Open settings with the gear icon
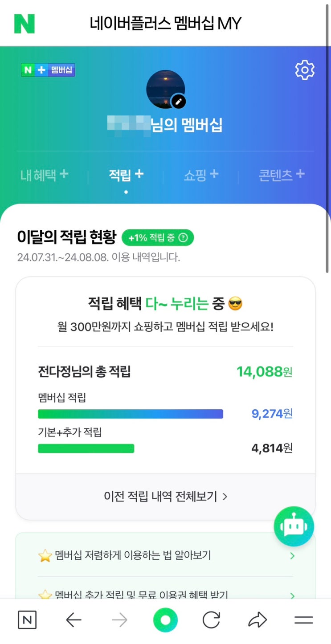The width and height of the screenshot is (331, 644). [305, 70]
